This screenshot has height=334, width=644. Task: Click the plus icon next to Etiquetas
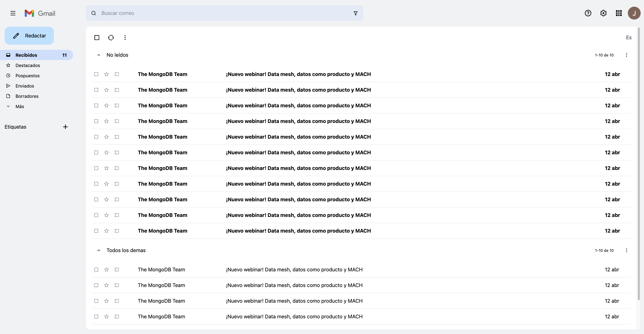[x=65, y=127]
